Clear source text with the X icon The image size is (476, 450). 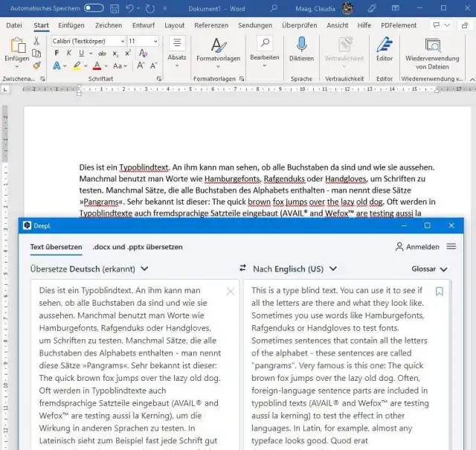[x=230, y=292]
